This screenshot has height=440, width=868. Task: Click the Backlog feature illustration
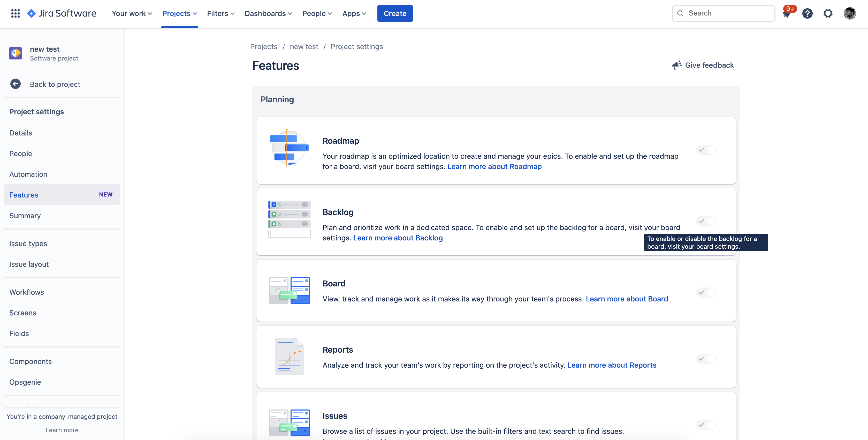[289, 219]
